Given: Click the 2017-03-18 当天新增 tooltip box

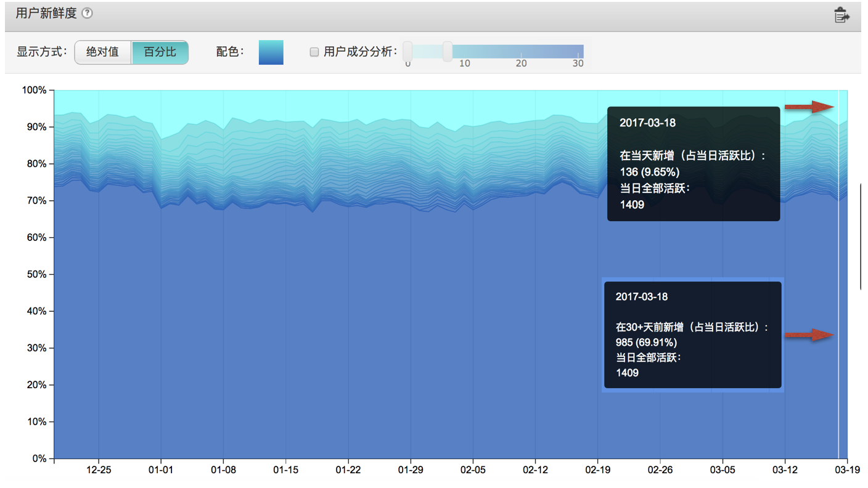Looking at the screenshot, I should point(693,163).
